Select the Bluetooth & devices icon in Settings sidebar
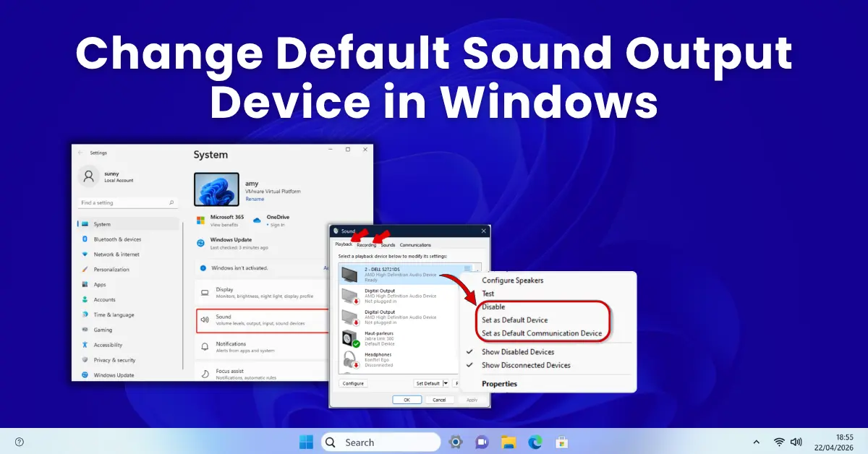868x454 pixels. coord(84,239)
